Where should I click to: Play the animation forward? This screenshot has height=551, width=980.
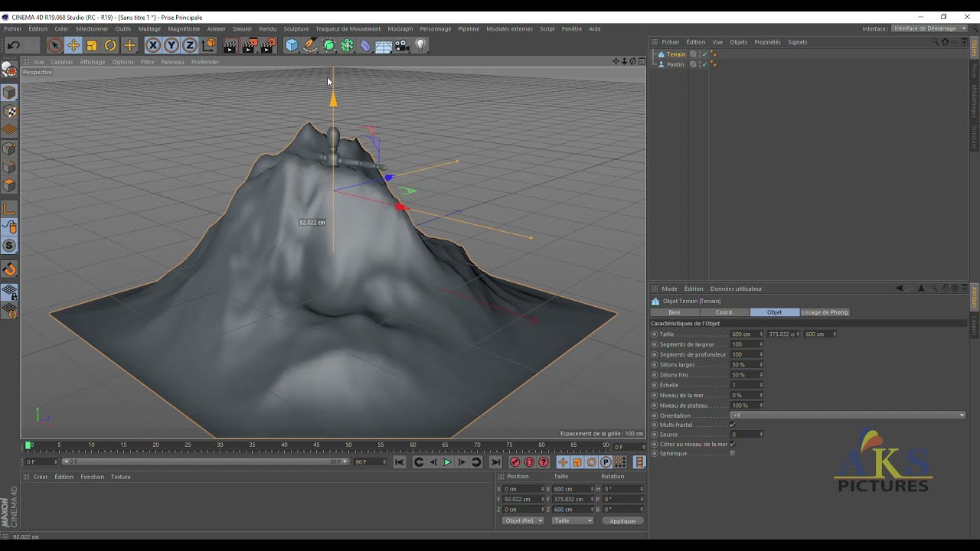coord(447,462)
